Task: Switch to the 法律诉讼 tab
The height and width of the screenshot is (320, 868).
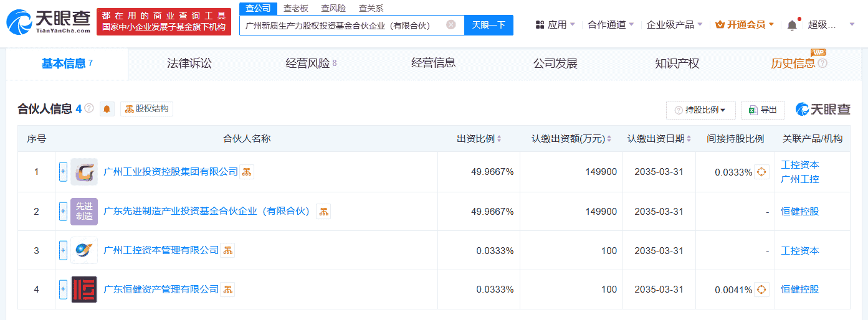Action: click(x=189, y=64)
